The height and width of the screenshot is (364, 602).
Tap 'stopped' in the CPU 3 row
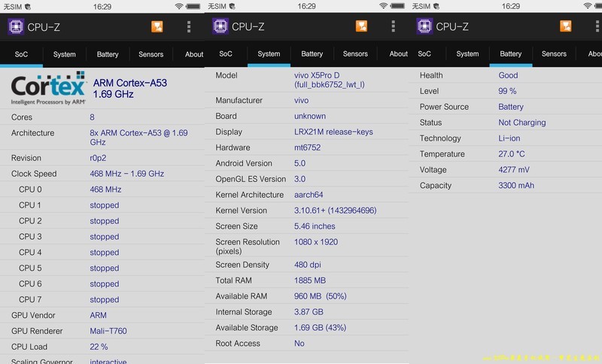105,237
